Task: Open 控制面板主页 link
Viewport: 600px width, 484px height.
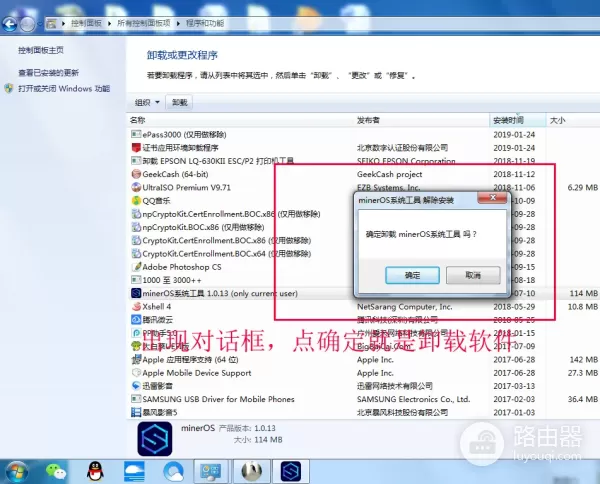Action: (x=41, y=50)
